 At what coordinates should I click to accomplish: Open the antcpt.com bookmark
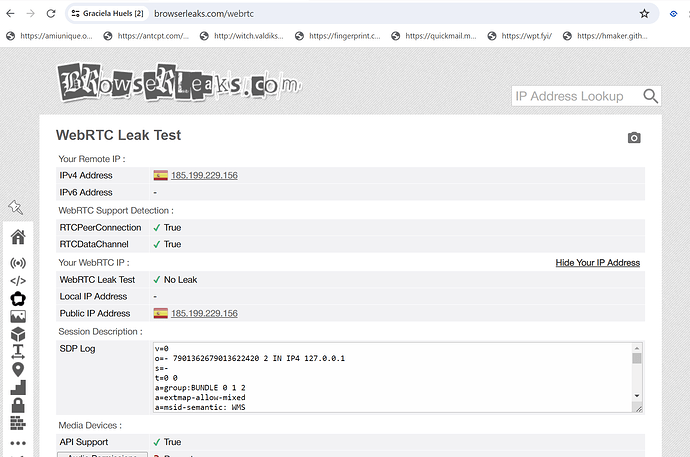pyautogui.click(x=146, y=36)
